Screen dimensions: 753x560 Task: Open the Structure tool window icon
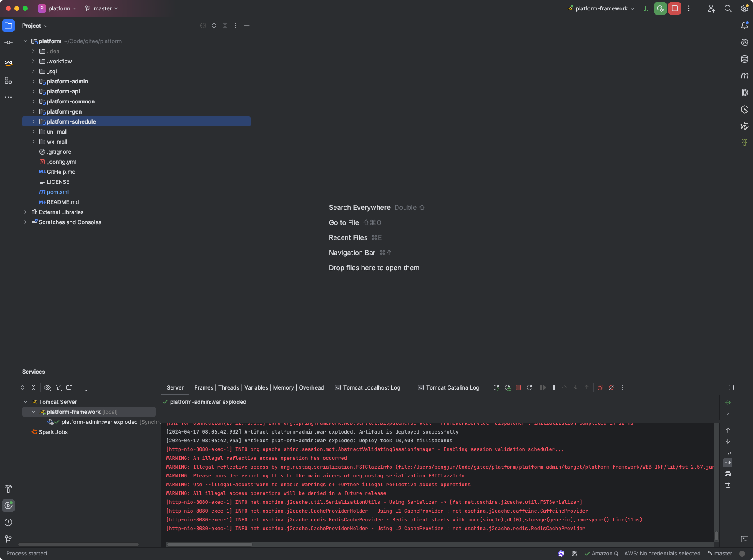[8, 80]
